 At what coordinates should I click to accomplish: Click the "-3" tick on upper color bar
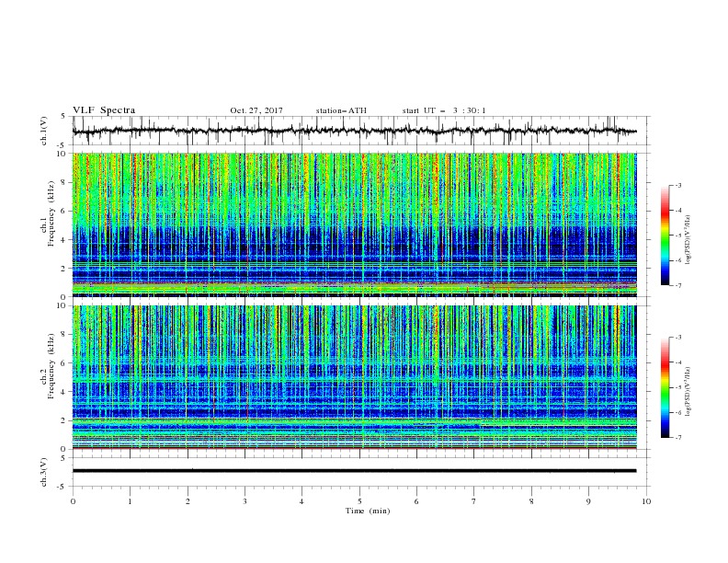677,185
